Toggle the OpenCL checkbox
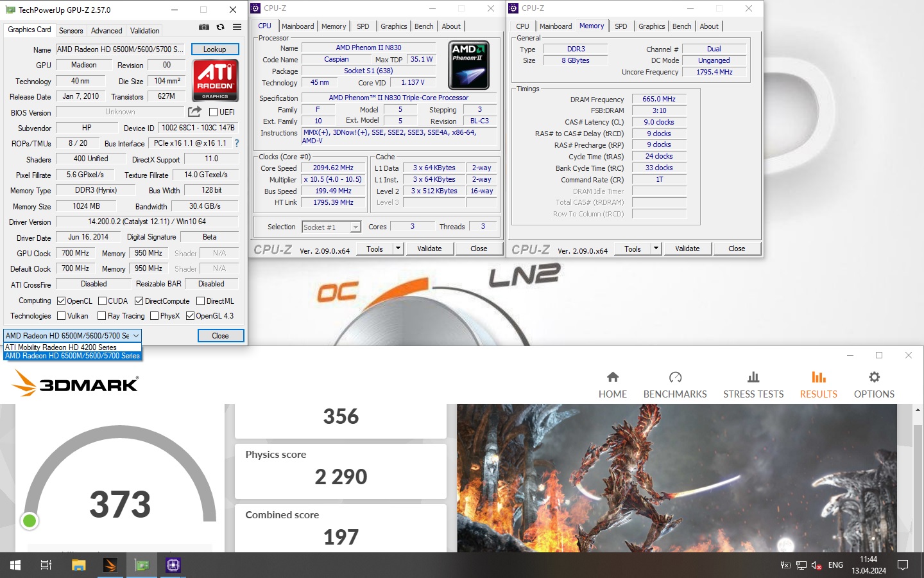924x578 pixels. [x=62, y=301]
